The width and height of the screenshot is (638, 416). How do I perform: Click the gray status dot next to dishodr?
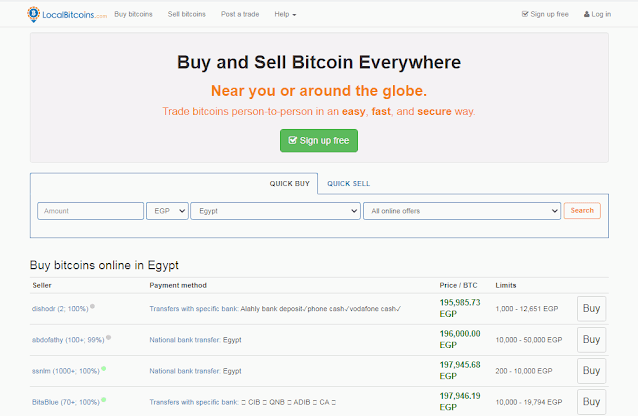coord(92,307)
